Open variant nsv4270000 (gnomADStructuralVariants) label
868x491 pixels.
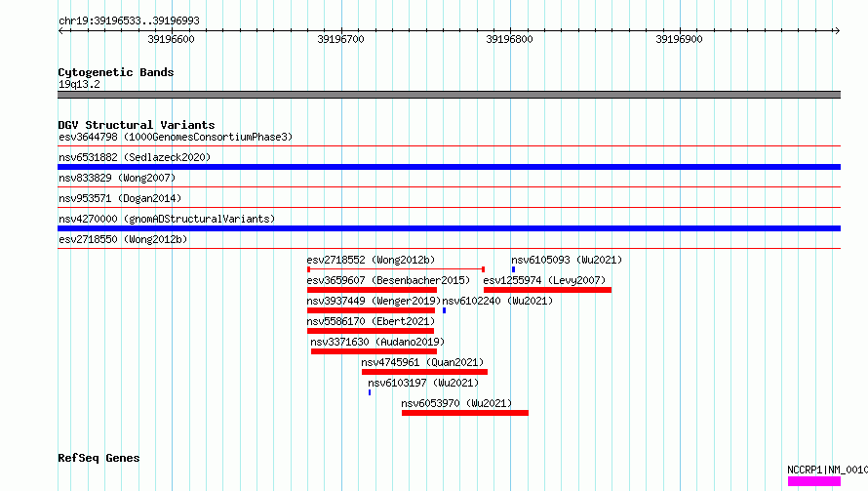point(167,219)
